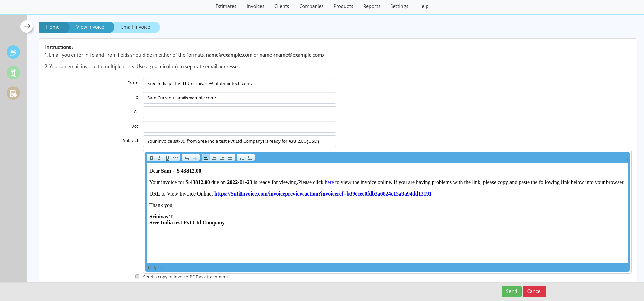Go to the View Invoice breadcrumb
The image size is (644, 301).
click(90, 27)
